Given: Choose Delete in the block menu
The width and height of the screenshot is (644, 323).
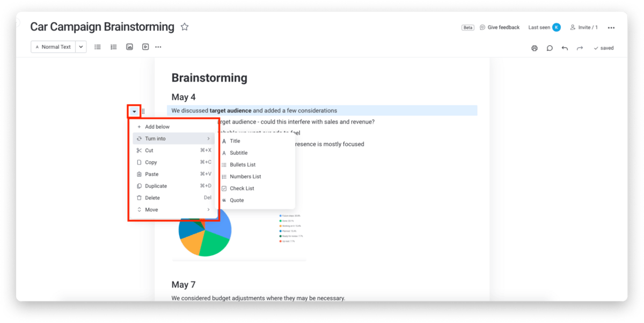Looking at the screenshot, I should (x=152, y=198).
